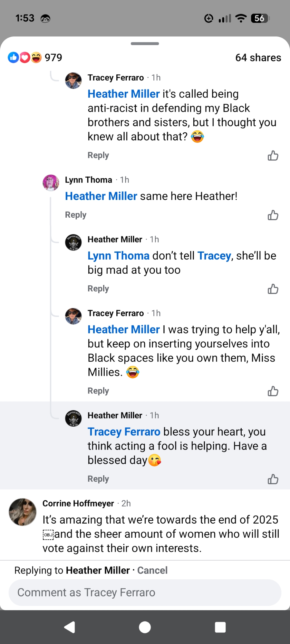Tap the drag handle atop comments sheet
The width and height of the screenshot is (290, 644).
[x=145, y=43]
